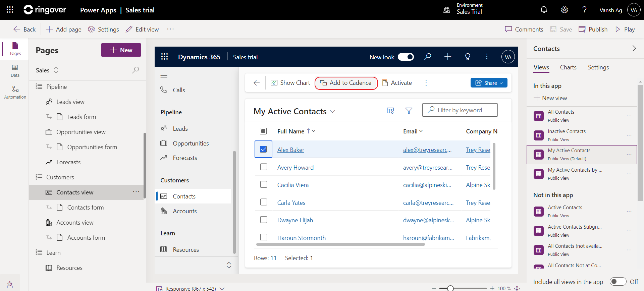Open the Power Apps settings gear
The image size is (644, 291).
pos(564,10)
